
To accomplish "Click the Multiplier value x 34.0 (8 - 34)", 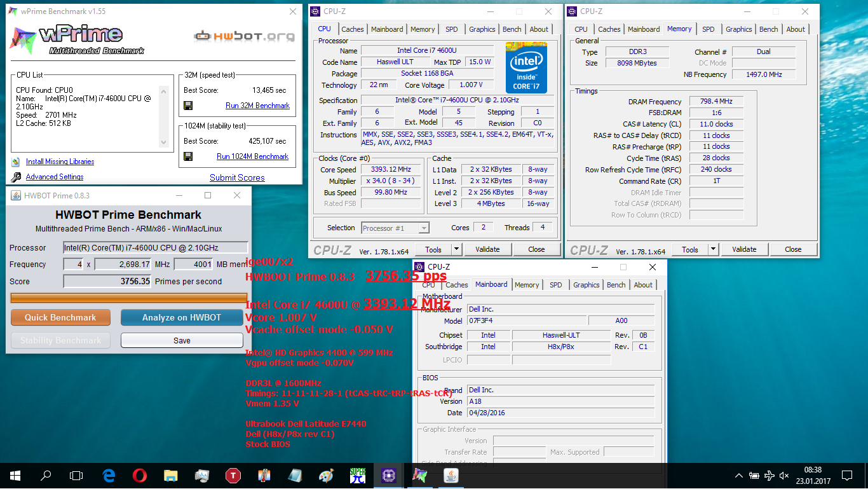I will coord(392,181).
